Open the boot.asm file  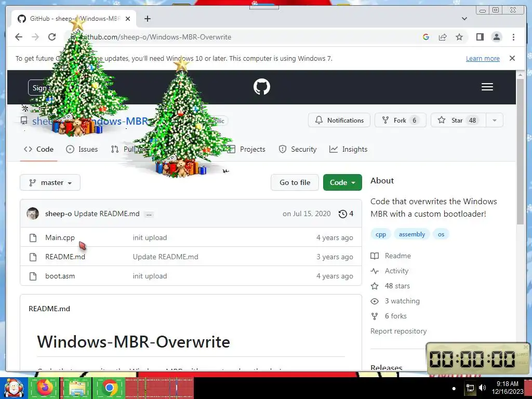point(60,276)
